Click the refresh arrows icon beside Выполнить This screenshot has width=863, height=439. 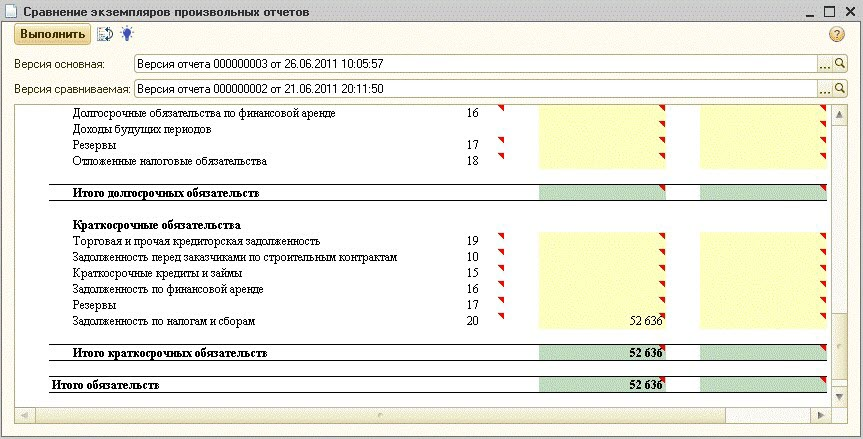click(105, 34)
